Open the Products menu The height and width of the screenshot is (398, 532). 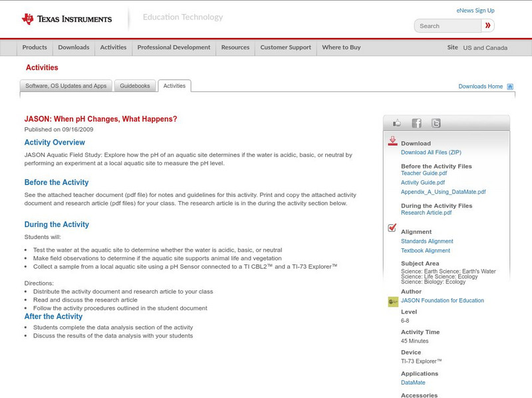click(35, 47)
